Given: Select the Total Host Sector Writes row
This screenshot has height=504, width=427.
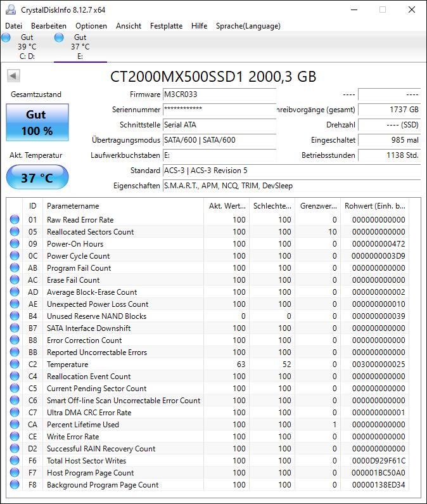Looking at the screenshot, I should (208, 461).
